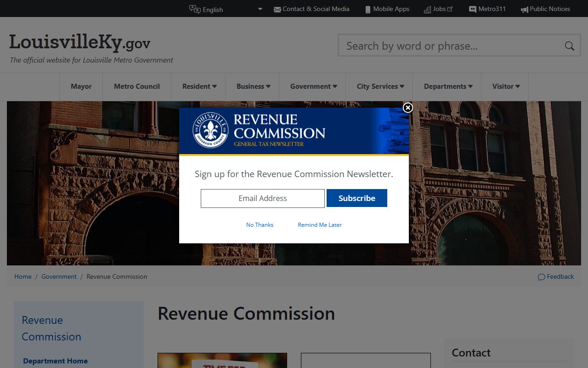Click the search magnifier icon
The image size is (588, 368).
click(570, 46)
